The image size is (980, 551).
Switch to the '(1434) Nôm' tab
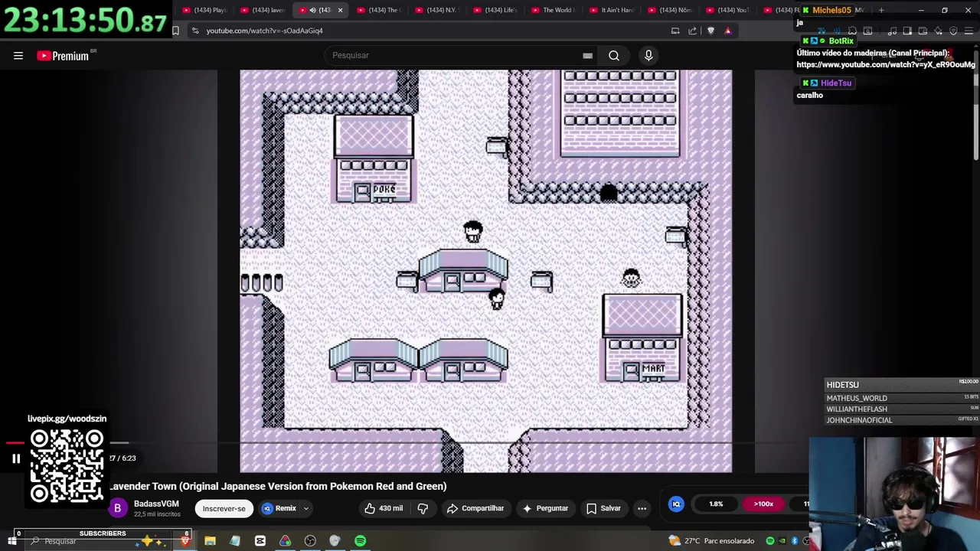(669, 10)
